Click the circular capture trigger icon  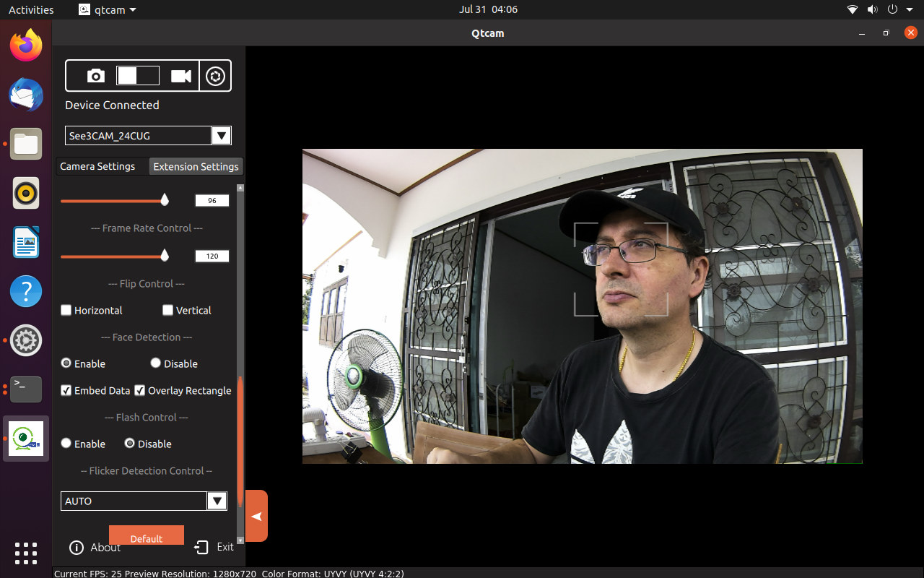215,76
